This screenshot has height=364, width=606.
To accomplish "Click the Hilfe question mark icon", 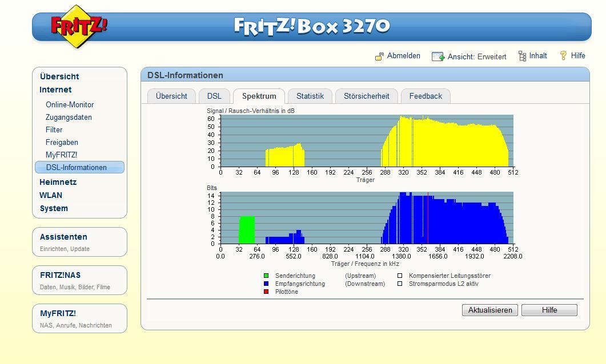I will (563, 55).
